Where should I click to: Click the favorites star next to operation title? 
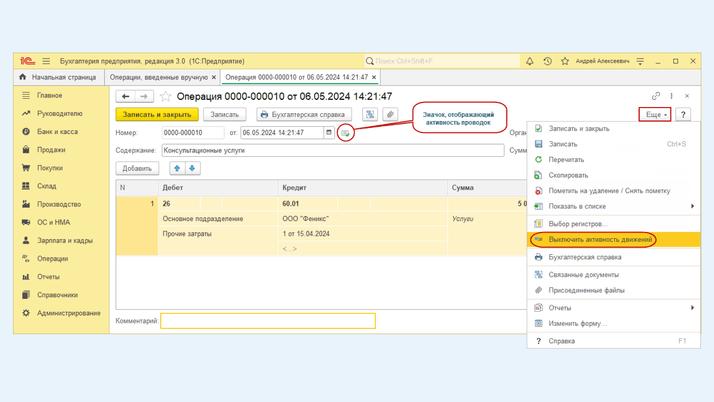click(166, 97)
